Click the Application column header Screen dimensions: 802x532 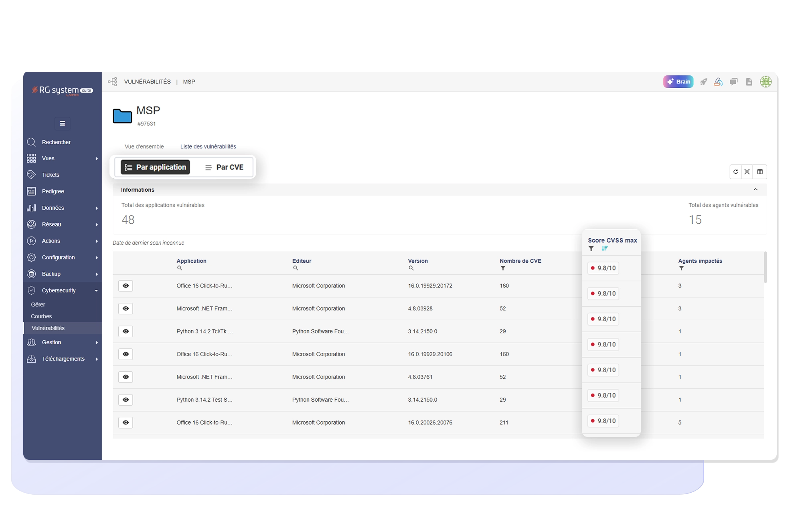[x=191, y=261]
